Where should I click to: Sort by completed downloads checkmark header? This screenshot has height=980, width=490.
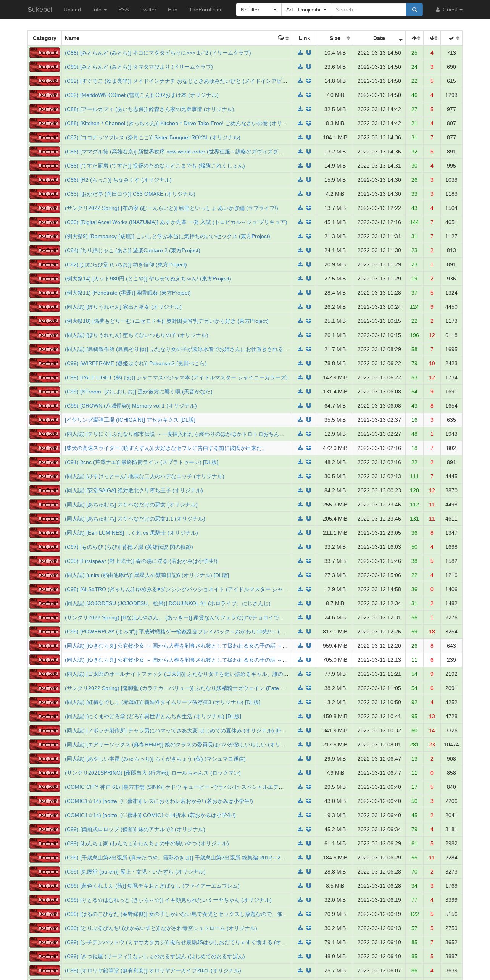[451, 38]
